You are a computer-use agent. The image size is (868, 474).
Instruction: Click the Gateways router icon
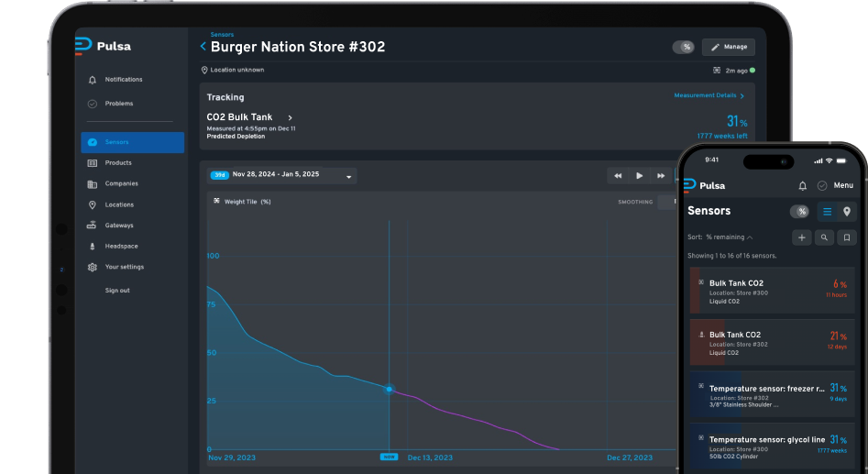pyautogui.click(x=92, y=226)
